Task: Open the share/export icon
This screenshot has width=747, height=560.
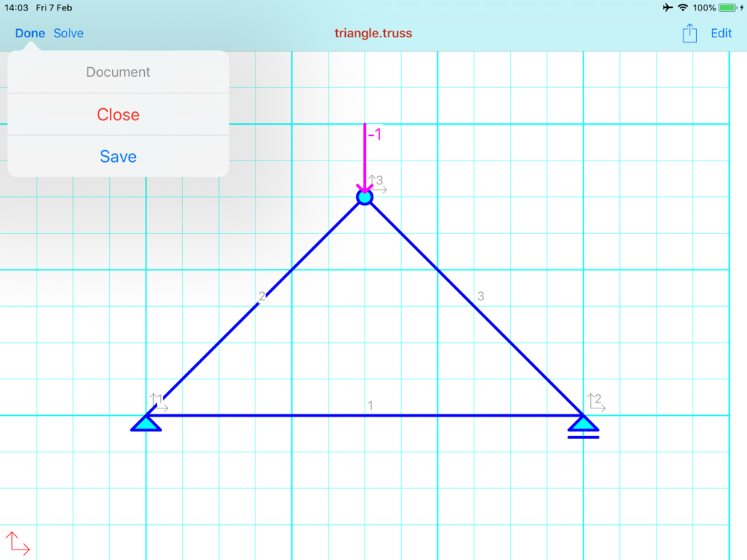Action: pyautogui.click(x=689, y=33)
